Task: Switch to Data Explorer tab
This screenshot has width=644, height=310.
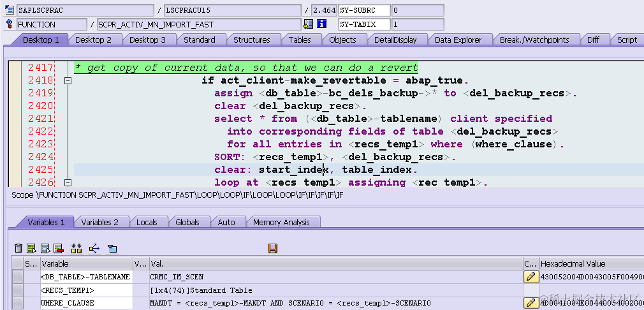Action: [x=458, y=40]
